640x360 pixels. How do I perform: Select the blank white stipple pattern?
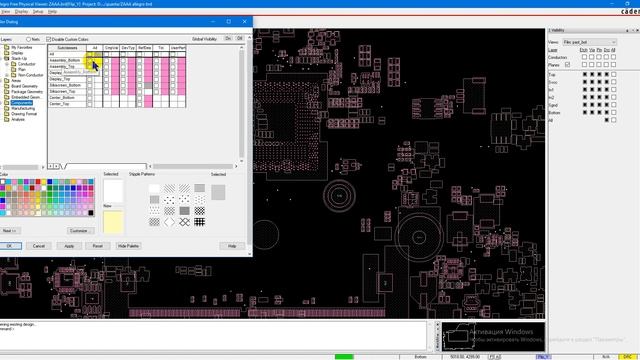click(154, 188)
